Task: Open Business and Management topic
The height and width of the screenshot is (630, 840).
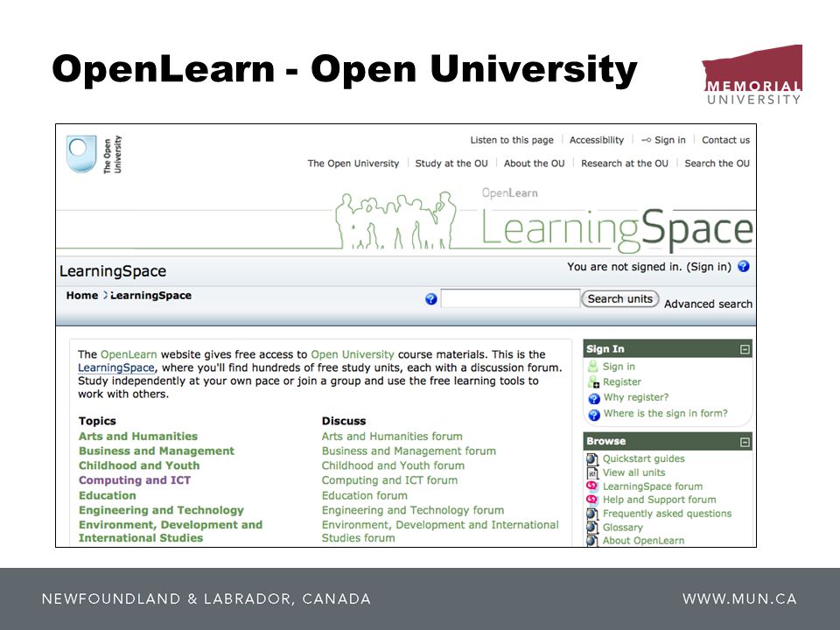Action: click(157, 451)
